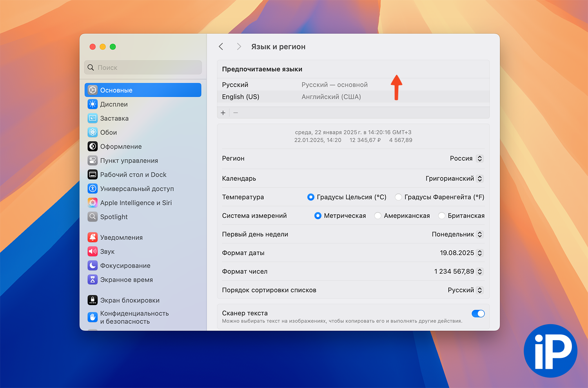This screenshot has height=388, width=588.
Task: Click the Универсальный доступ accessibility icon
Action: [x=93, y=189]
